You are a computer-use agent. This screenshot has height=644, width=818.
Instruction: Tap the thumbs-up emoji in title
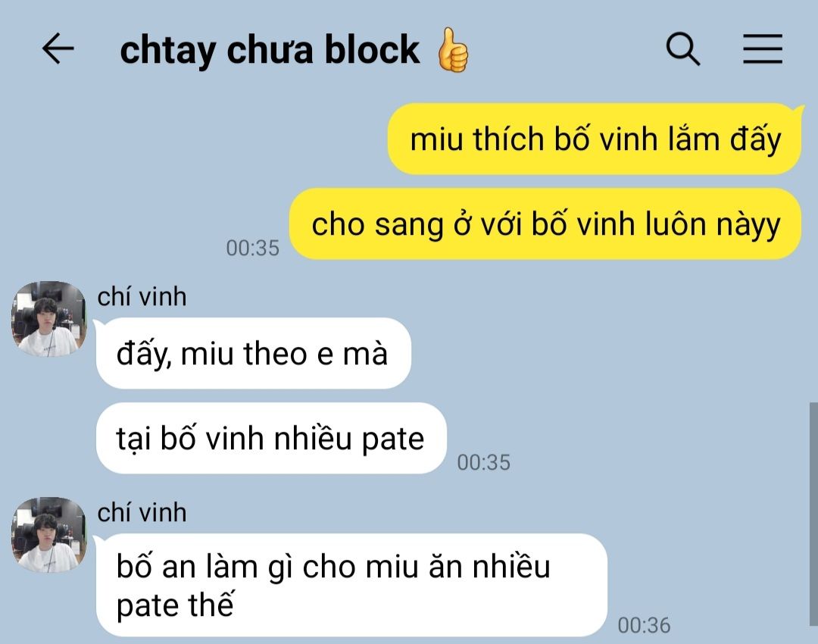(453, 49)
